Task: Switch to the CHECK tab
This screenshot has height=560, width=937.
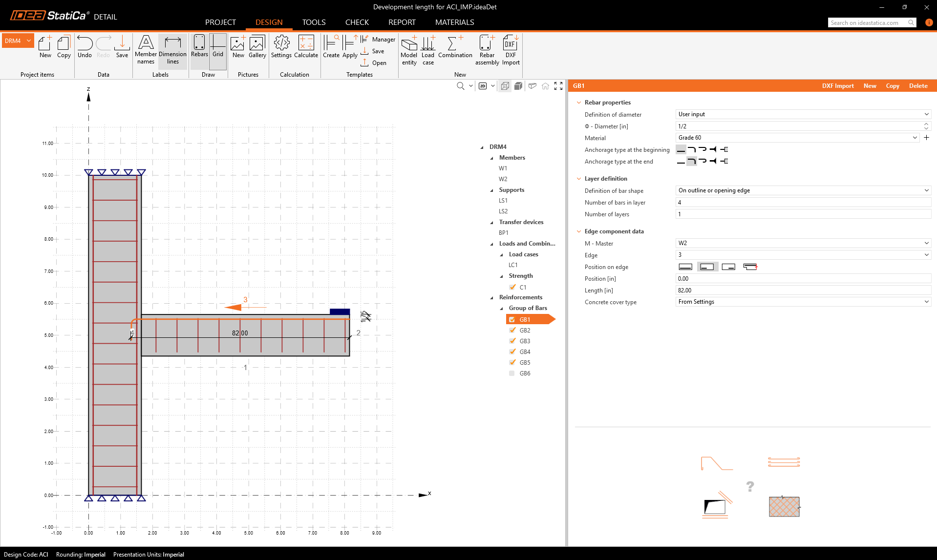Action: click(x=357, y=22)
